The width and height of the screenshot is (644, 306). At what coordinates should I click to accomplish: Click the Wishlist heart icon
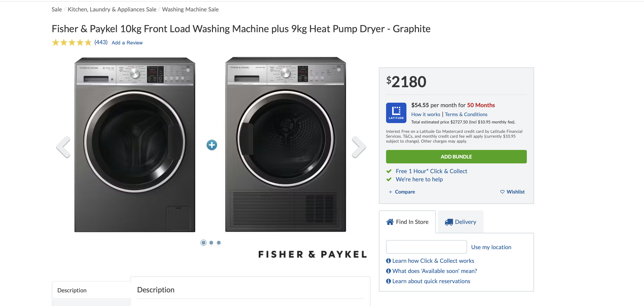502,192
